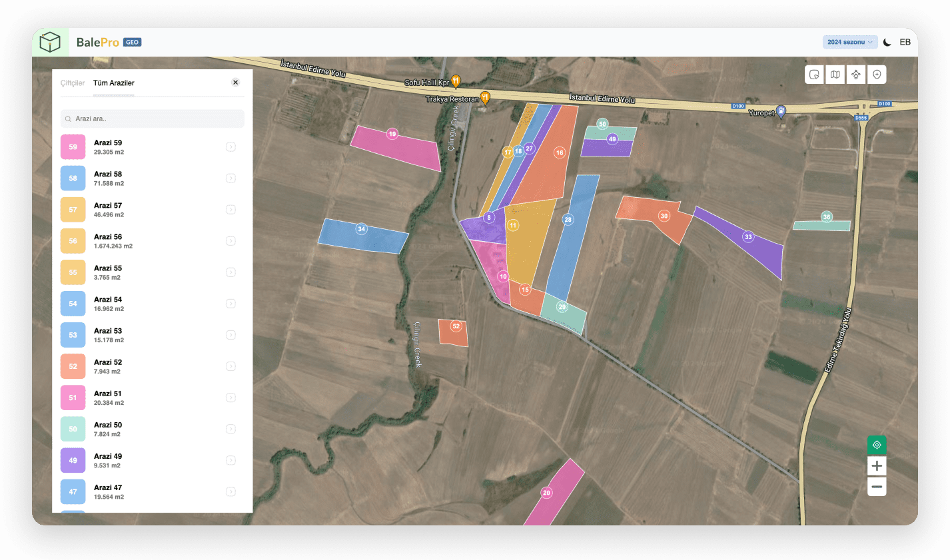The height and width of the screenshot is (560, 950).
Task: Expand Arazi 56 details chevron
Action: pyautogui.click(x=231, y=241)
